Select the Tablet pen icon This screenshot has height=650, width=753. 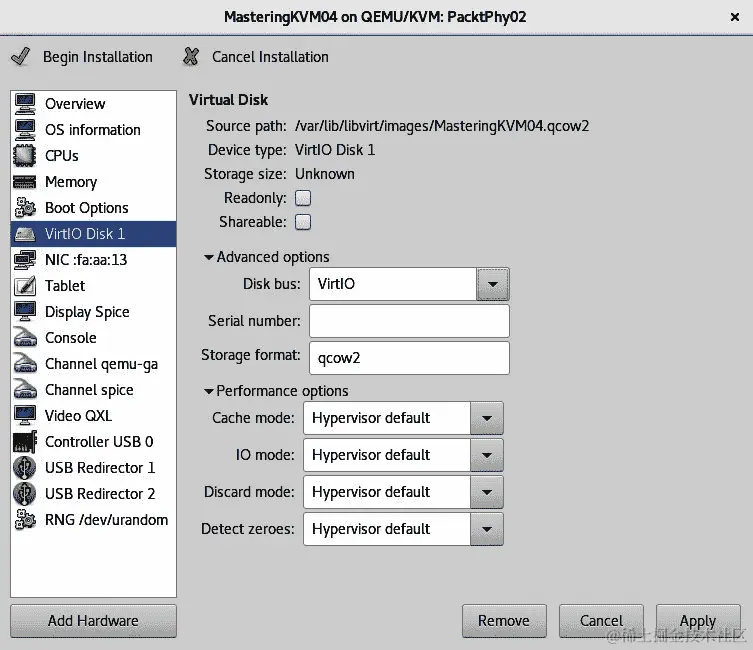click(25, 286)
